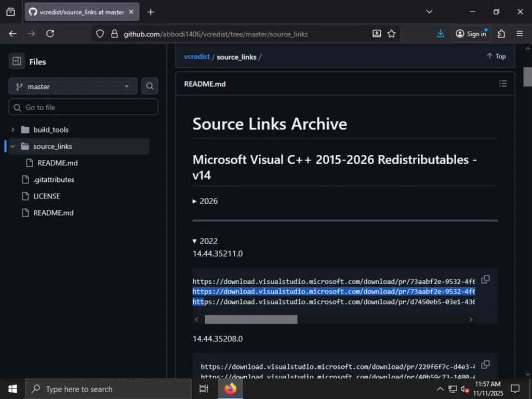Click the version text 14.44.35211.0

(218, 254)
